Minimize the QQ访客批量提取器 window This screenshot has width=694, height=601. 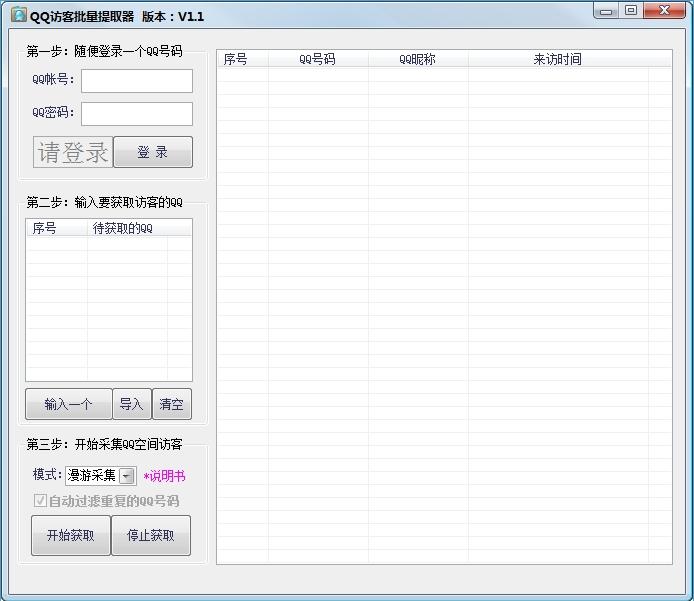606,11
